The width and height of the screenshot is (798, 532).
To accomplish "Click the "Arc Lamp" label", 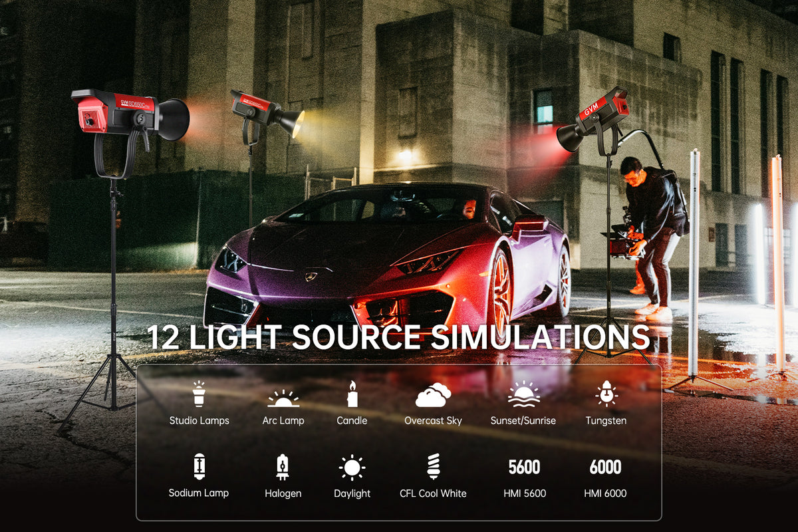I will [x=283, y=420].
